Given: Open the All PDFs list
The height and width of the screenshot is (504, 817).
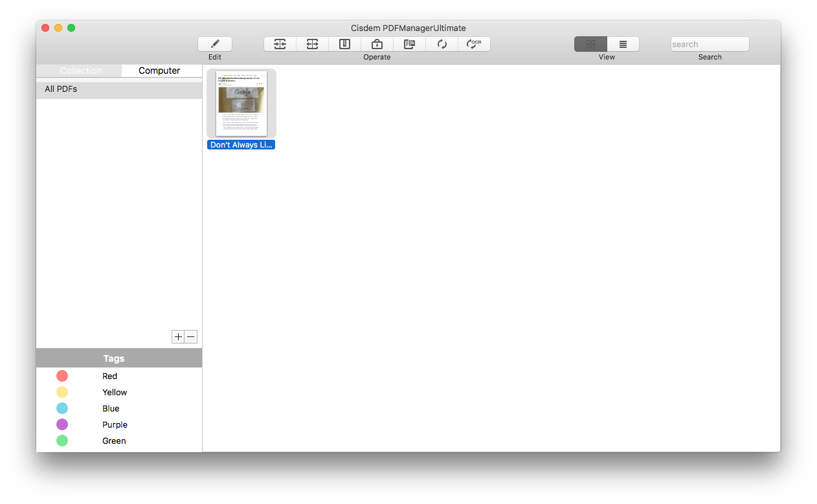Looking at the screenshot, I should [62, 89].
